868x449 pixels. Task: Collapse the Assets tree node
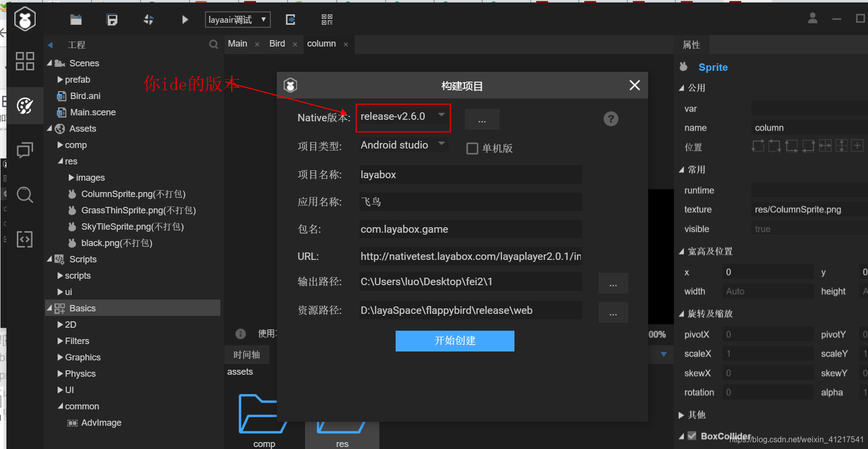(50, 128)
